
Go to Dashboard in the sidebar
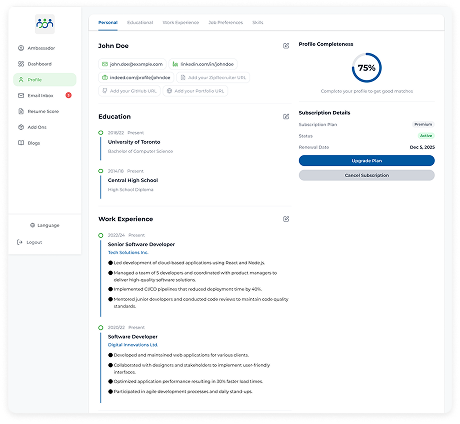tap(45, 64)
